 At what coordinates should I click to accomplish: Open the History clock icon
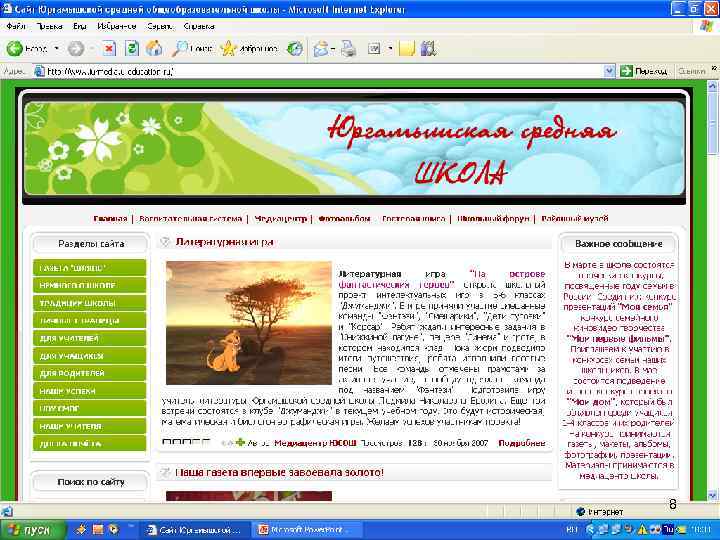point(295,48)
